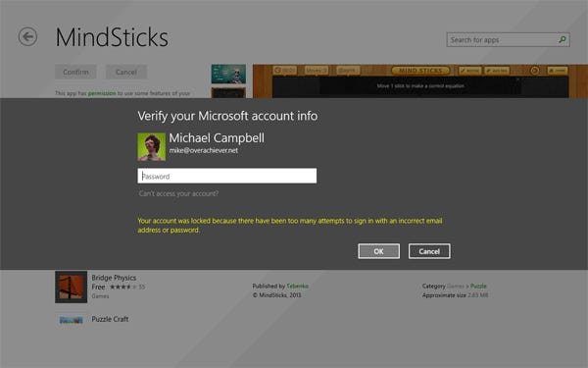Open the Puzzle category link
Screen dimensions: 588x368
[478, 287]
